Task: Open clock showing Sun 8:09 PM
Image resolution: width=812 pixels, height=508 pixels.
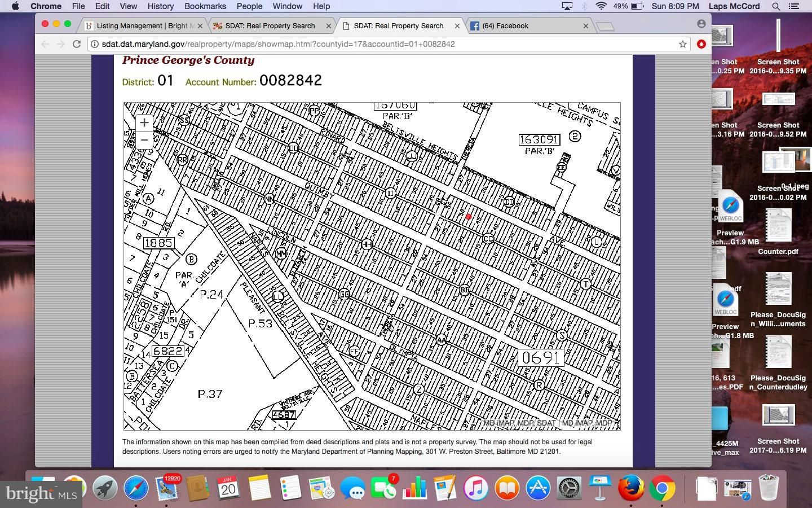Action: coord(675,6)
